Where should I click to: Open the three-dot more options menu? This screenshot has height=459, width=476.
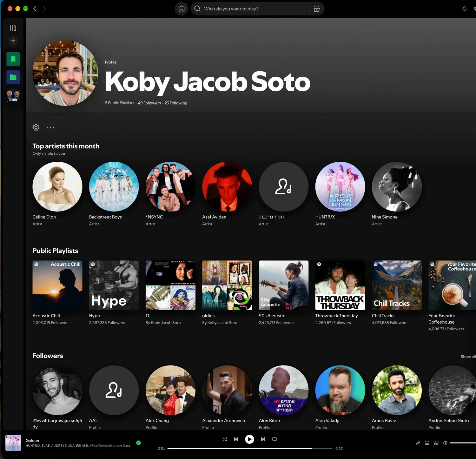tap(50, 127)
